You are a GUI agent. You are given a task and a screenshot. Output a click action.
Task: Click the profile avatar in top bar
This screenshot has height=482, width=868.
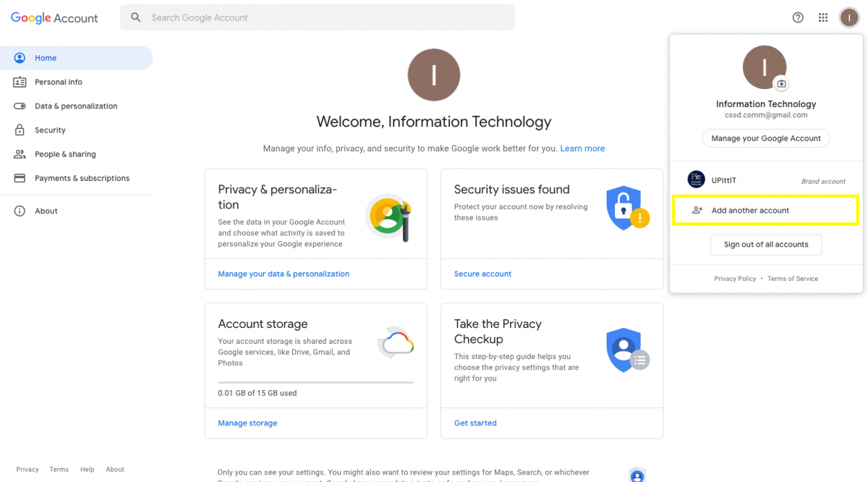pyautogui.click(x=848, y=17)
